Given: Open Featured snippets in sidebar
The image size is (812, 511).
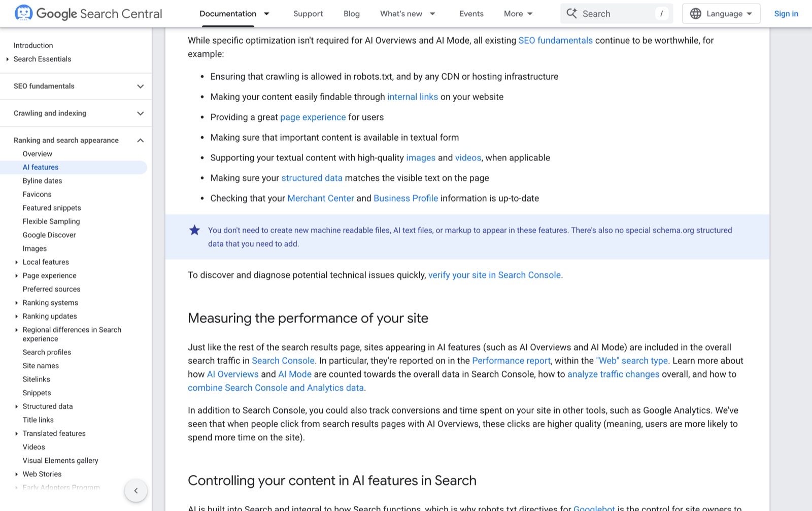Looking at the screenshot, I should click(x=52, y=208).
